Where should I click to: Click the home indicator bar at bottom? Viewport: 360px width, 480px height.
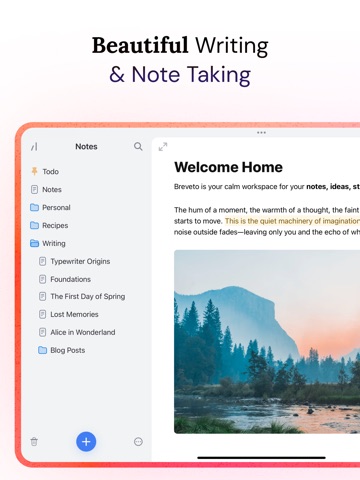point(261,458)
